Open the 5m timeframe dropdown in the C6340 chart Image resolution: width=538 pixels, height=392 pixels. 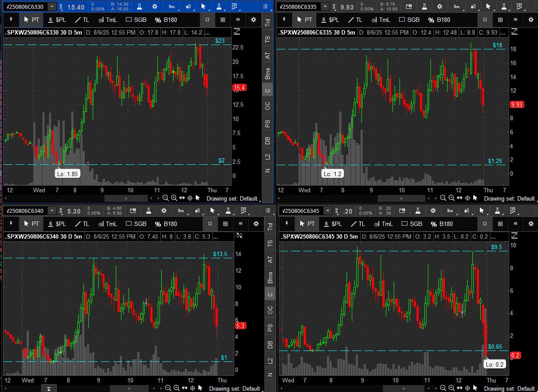coord(180,211)
